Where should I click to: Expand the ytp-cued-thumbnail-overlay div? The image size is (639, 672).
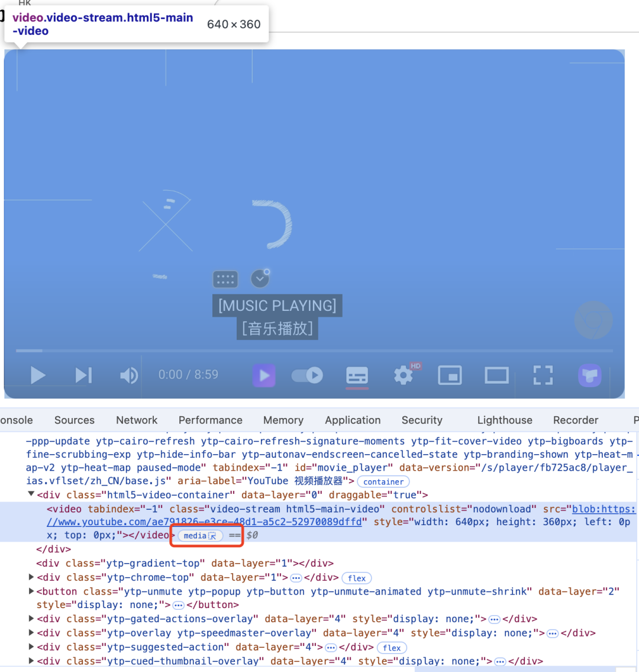31,661
